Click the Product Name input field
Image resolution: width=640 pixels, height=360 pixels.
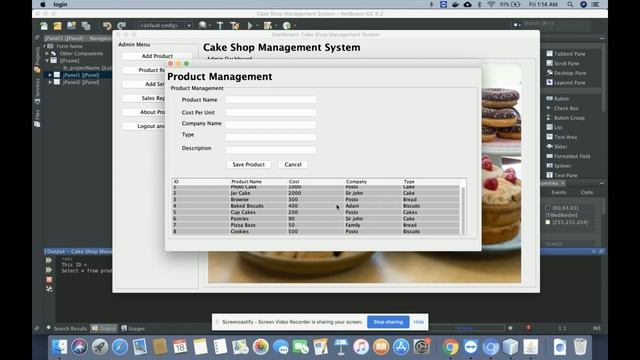click(x=271, y=100)
